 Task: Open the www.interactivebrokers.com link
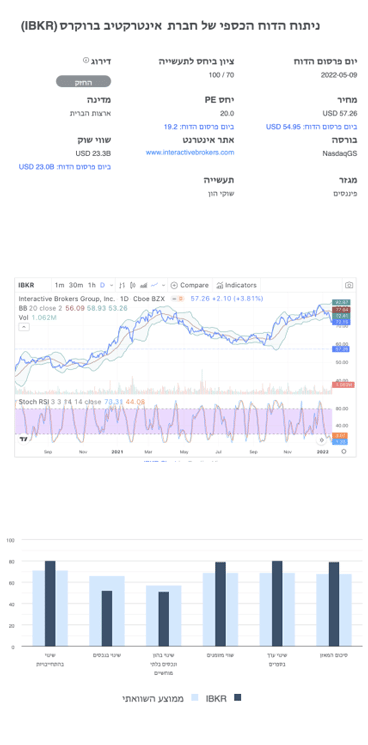coord(190,153)
